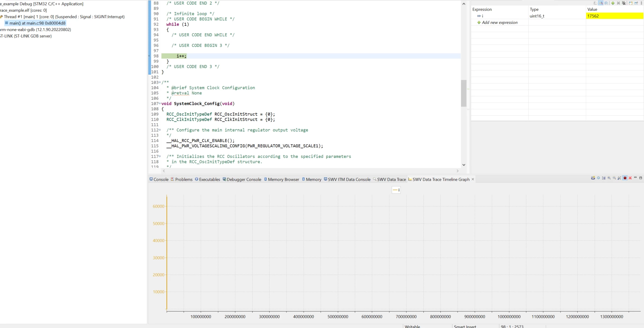Viewport: 644px width, 328px height.
Task: Minimize the SWV graph panel
Action: coord(635,178)
